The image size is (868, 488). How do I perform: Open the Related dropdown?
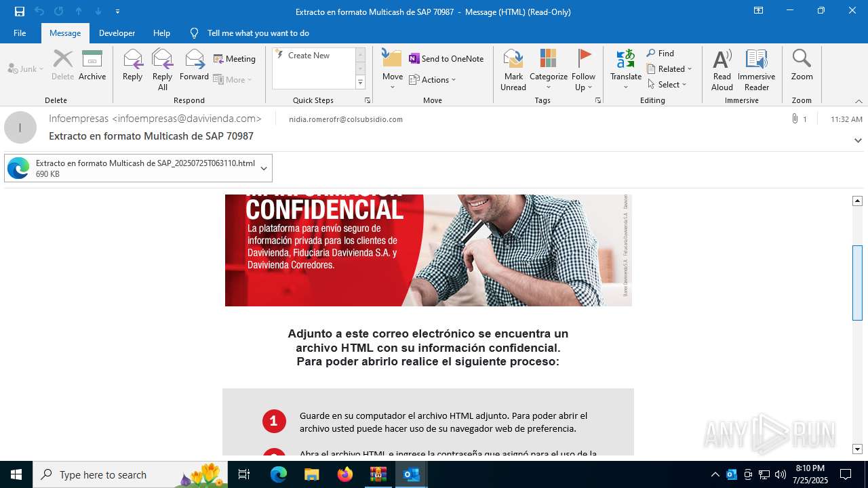[669, 69]
